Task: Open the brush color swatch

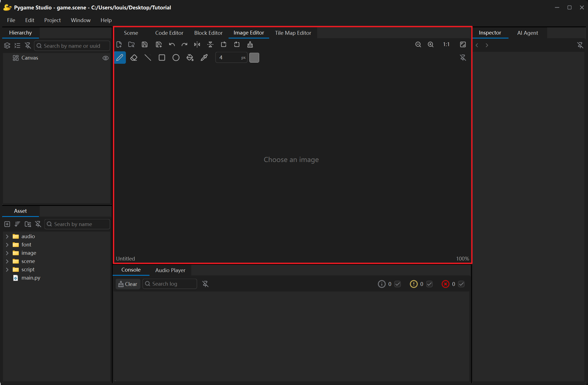Action: (x=254, y=58)
